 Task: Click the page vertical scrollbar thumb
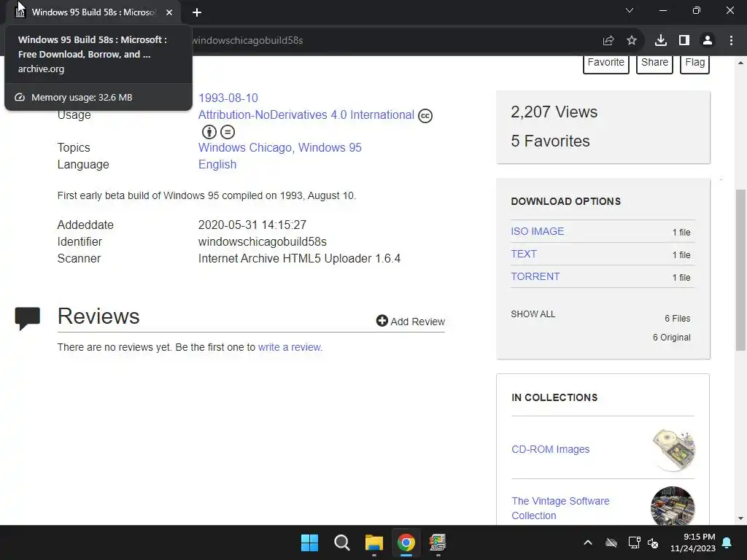point(740,270)
